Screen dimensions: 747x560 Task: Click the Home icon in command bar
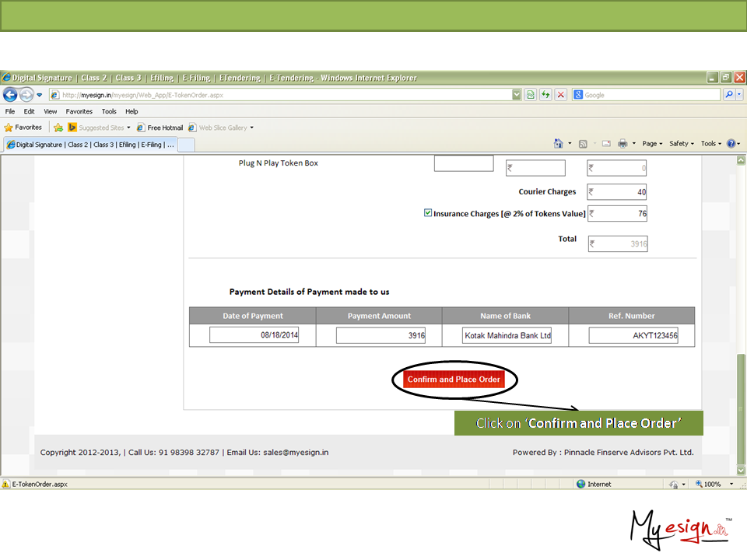tap(558, 144)
